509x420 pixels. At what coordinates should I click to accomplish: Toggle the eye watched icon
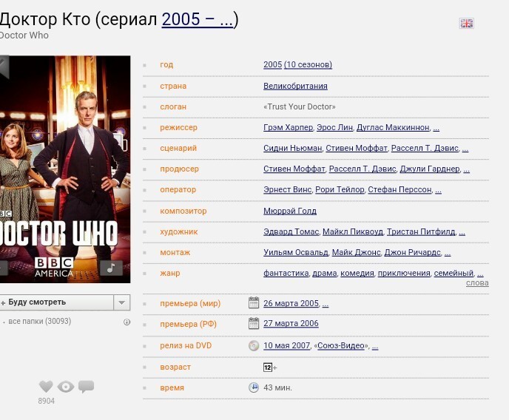pos(66,387)
